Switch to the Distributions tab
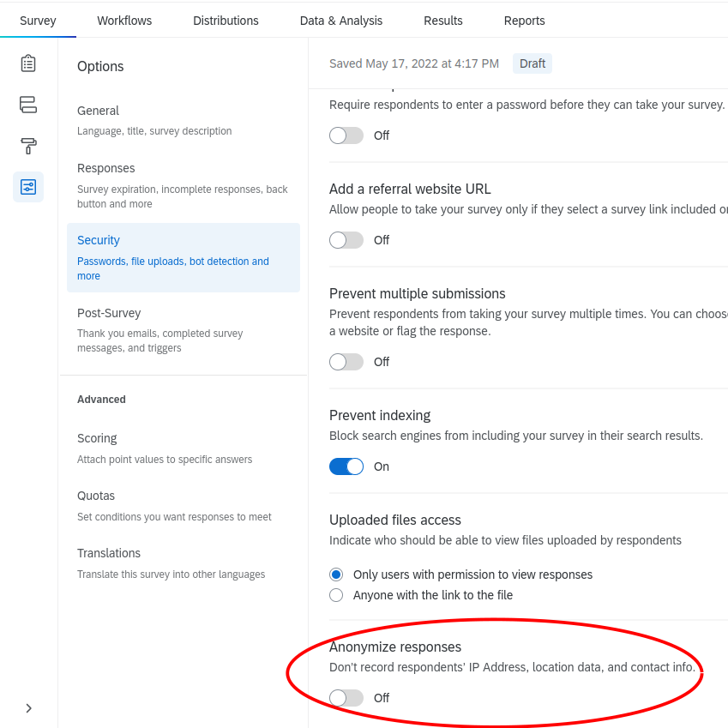 click(225, 20)
